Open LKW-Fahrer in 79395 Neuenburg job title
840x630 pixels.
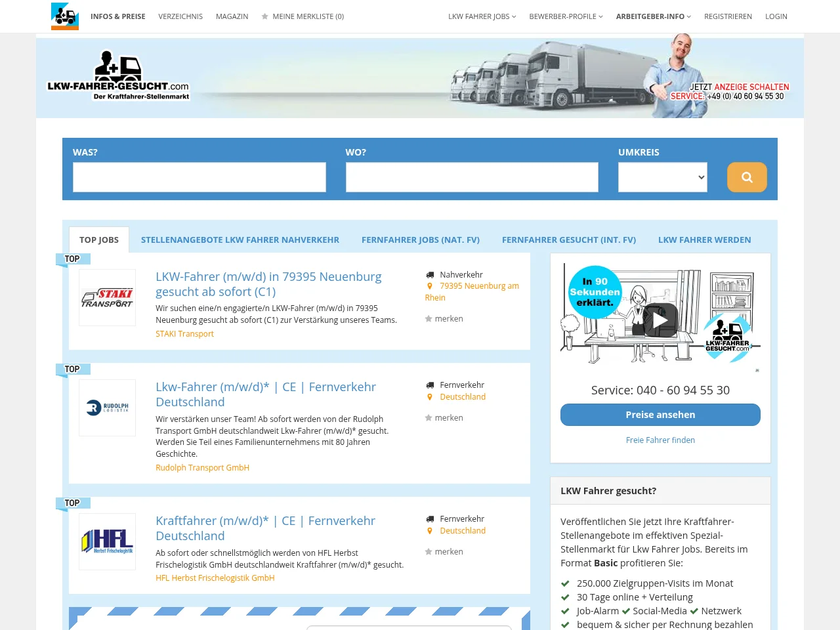pos(268,284)
